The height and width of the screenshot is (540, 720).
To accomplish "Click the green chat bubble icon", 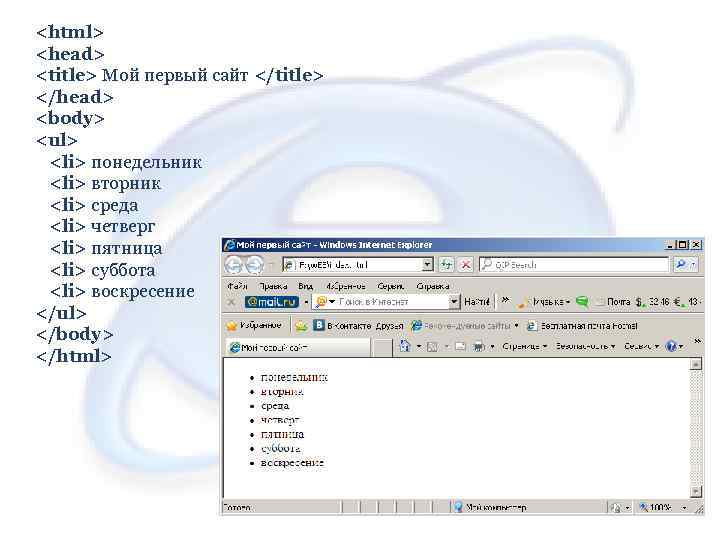I will [582, 302].
